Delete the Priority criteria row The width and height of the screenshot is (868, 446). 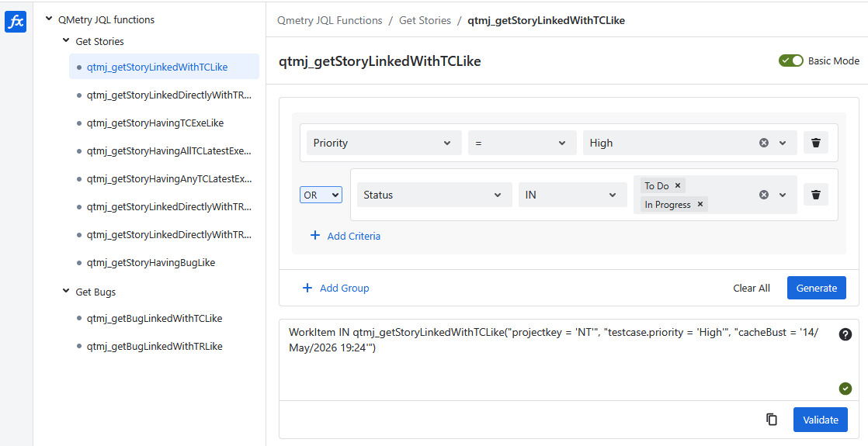(x=815, y=143)
